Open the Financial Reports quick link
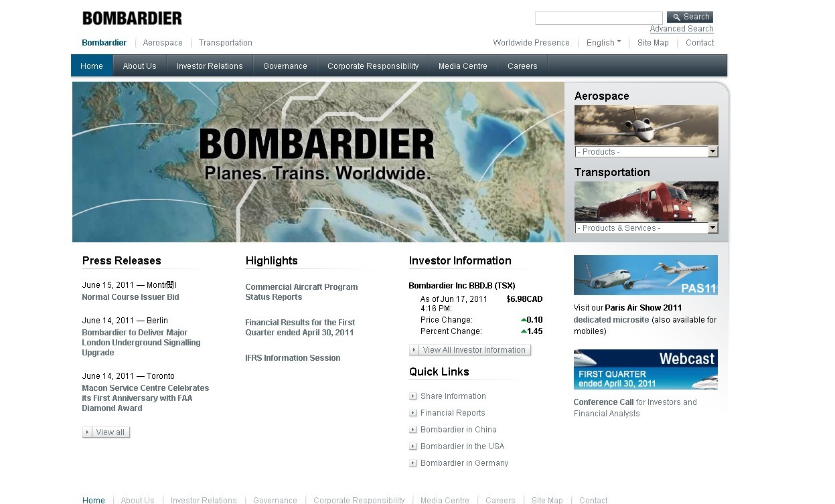 point(453,413)
